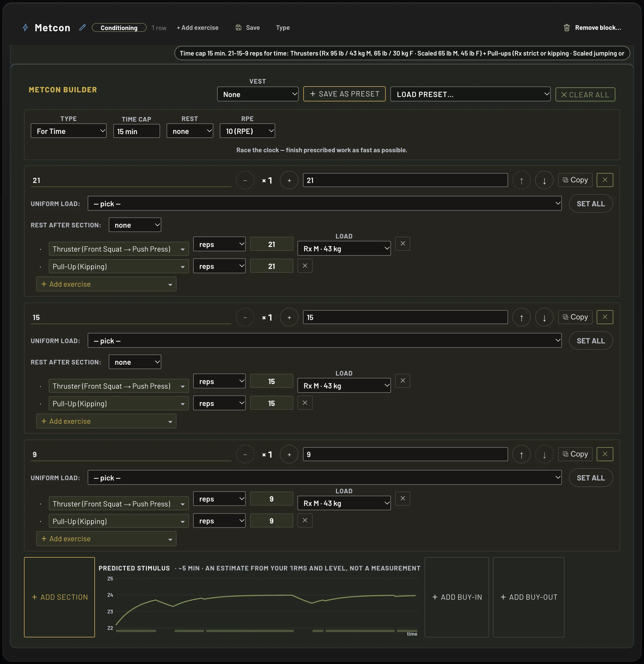
Task: Click Set All in section 15
Action: (591, 340)
